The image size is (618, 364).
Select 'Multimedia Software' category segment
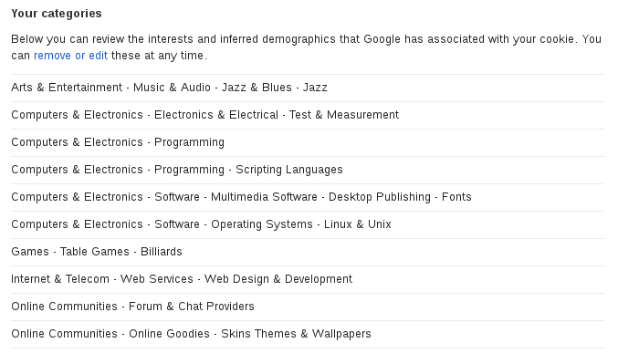264,197
